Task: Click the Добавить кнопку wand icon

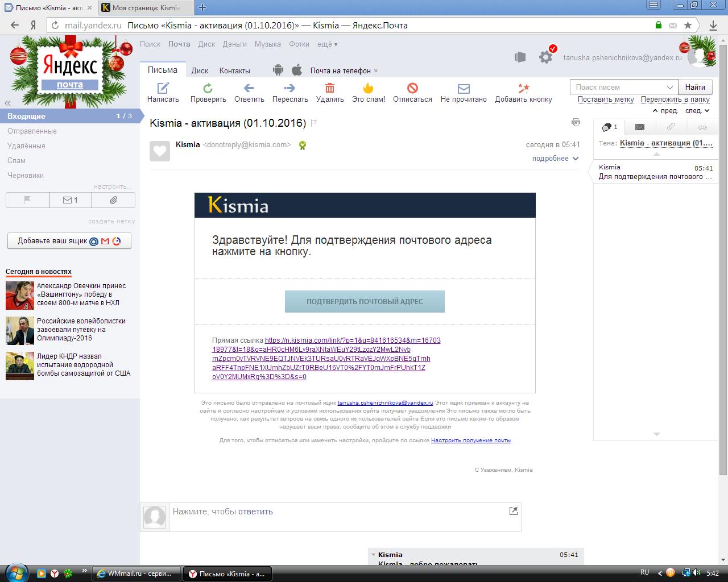Action: point(524,88)
